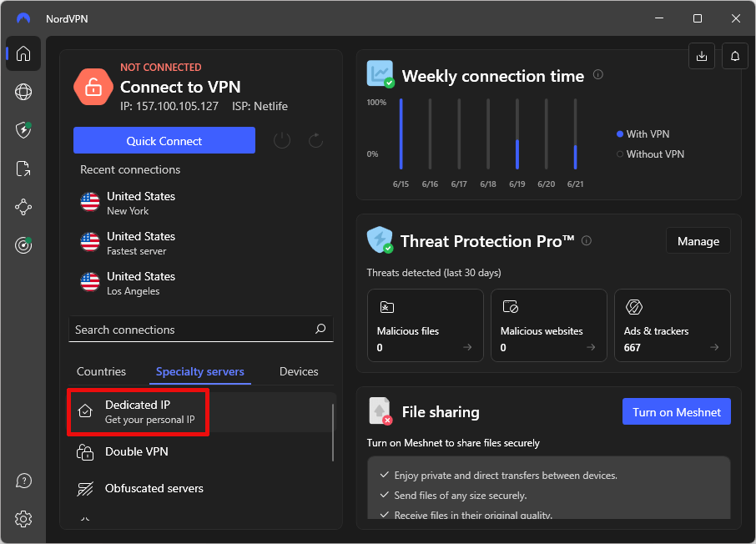Open the Home tab in sidebar

23,53
